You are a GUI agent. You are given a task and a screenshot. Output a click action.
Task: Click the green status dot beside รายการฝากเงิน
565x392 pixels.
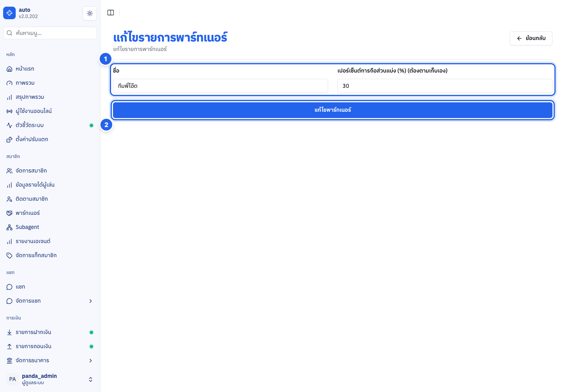(x=91, y=332)
